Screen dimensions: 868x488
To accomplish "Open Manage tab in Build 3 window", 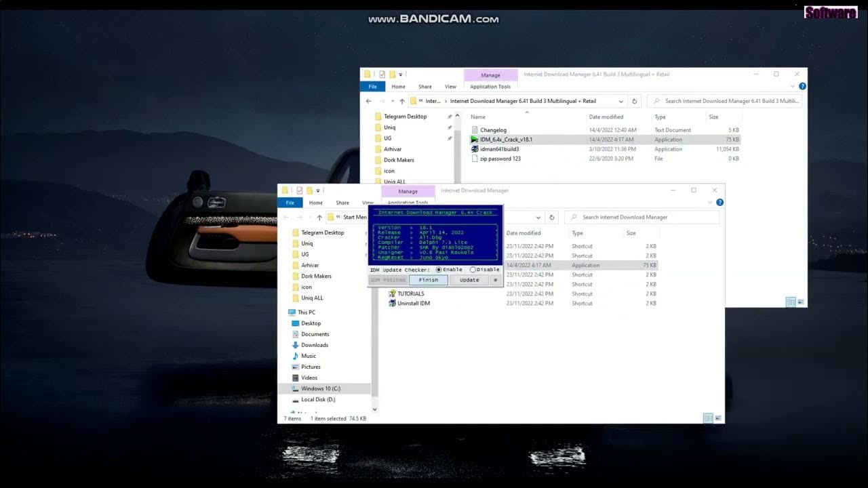I will coord(490,75).
